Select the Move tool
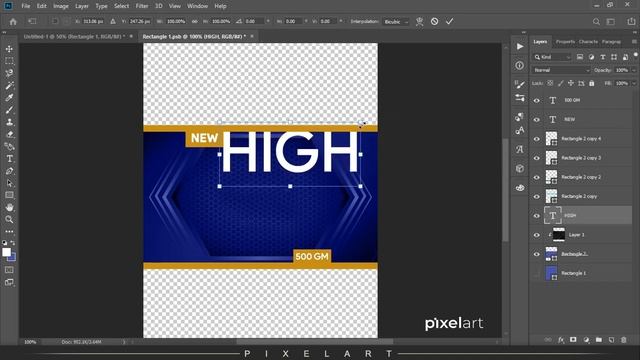This screenshot has width=640, height=360. tap(9, 49)
